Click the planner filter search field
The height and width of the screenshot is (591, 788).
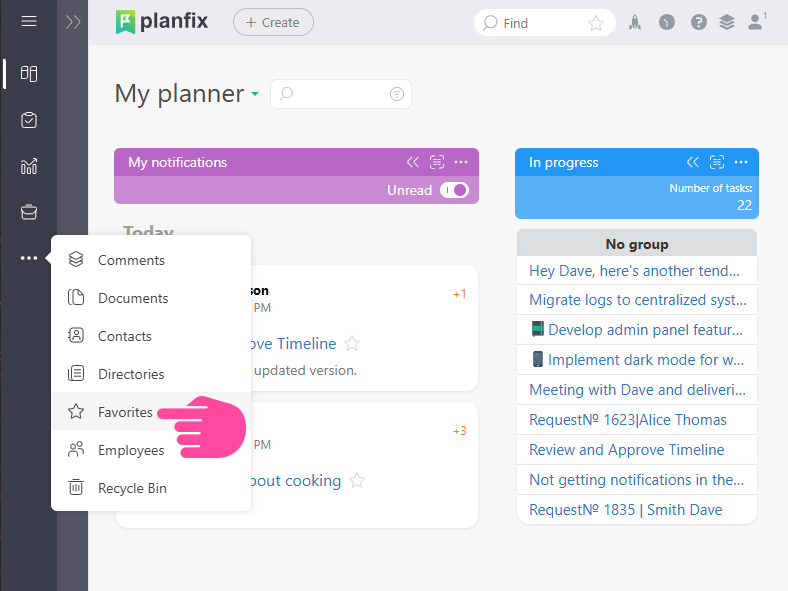pos(340,94)
